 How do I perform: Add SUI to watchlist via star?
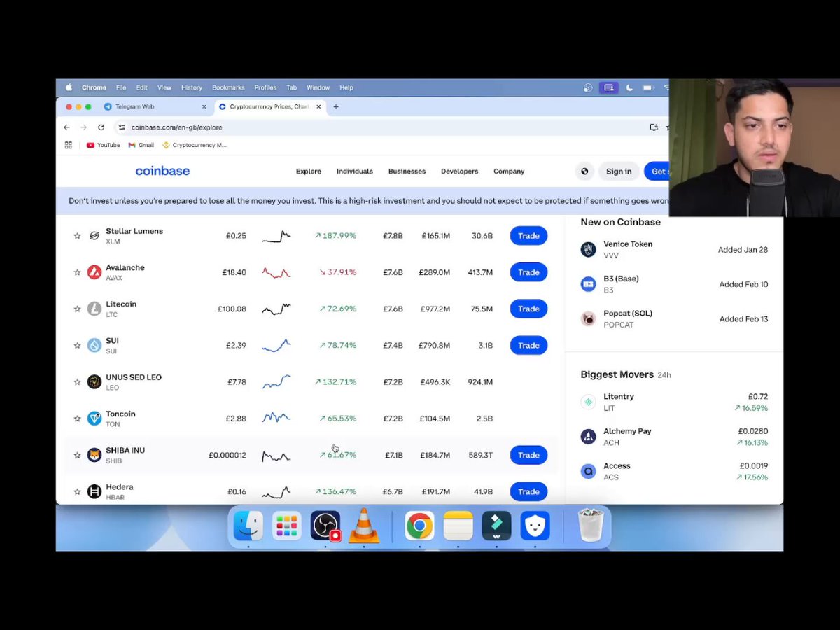tap(77, 345)
